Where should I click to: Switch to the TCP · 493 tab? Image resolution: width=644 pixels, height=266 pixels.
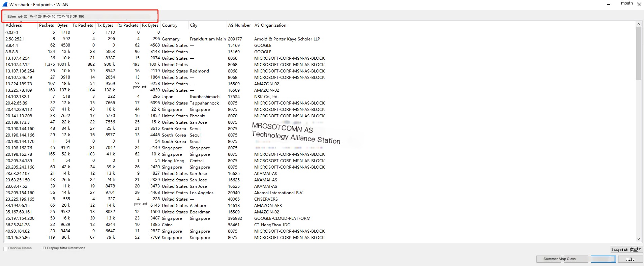64,16
